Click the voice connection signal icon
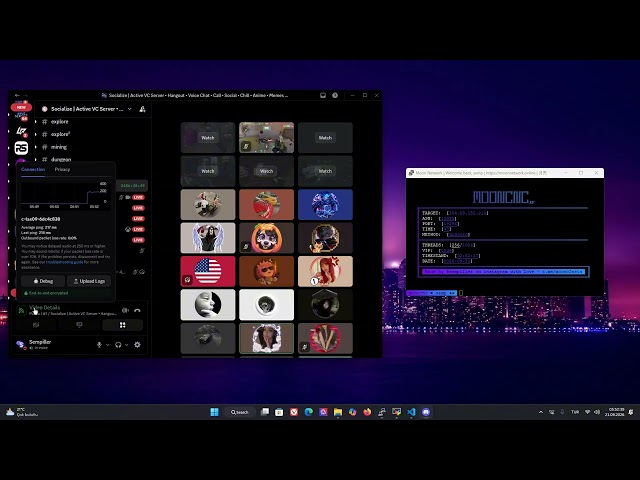Image resolution: width=640 pixels, height=480 pixels. [x=21, y=311]
